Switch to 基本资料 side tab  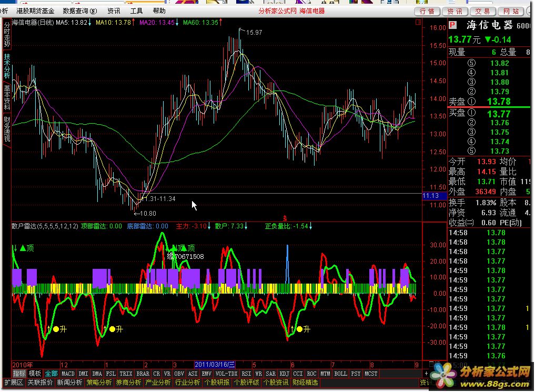pos(7,97)
